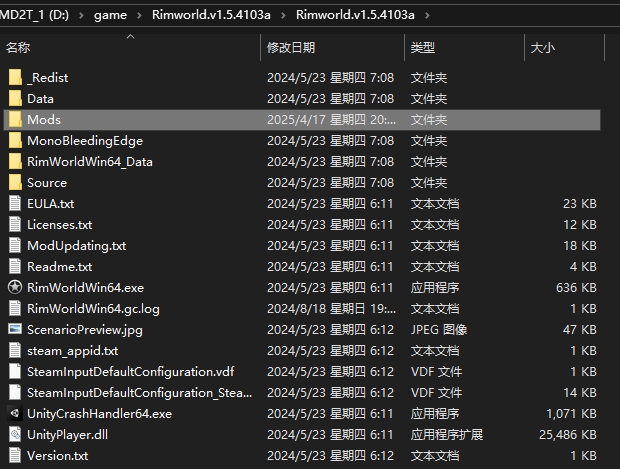Click Mods date 2025/4/17 星期四 cell
Screen dimensions: 620x469
point(331,119)
